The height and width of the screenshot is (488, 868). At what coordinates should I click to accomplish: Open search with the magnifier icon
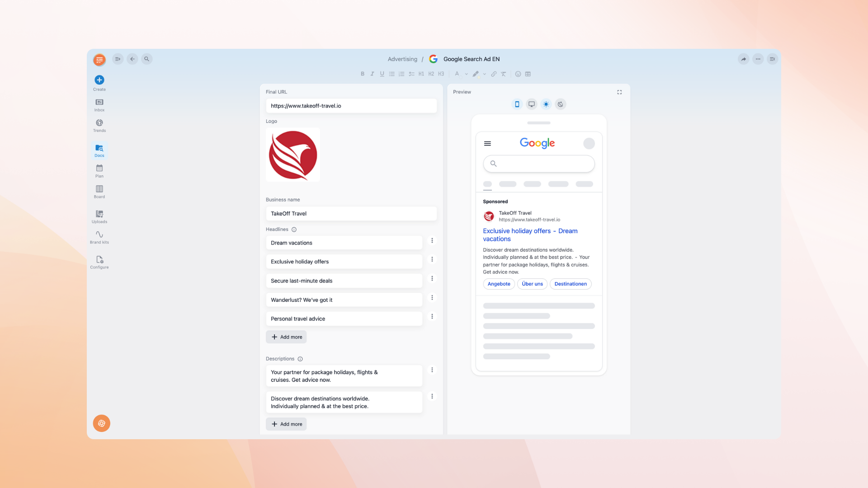(147, 59)
